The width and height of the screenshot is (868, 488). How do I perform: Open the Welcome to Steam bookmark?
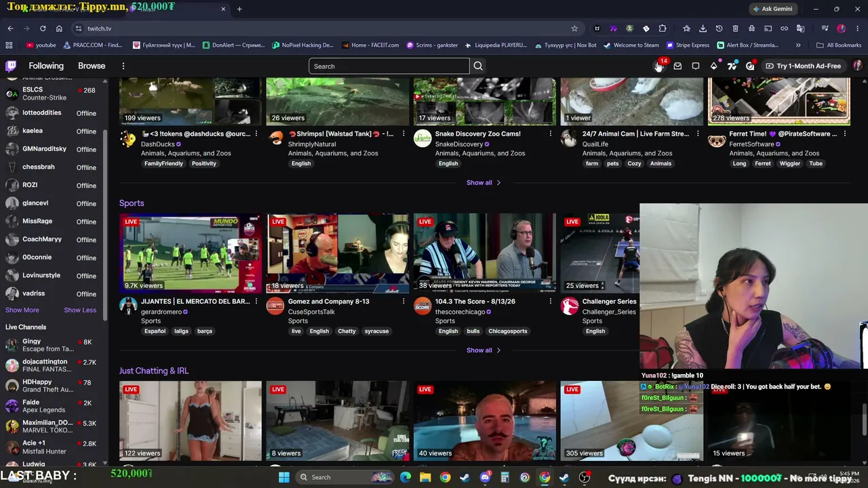[631, 45]
